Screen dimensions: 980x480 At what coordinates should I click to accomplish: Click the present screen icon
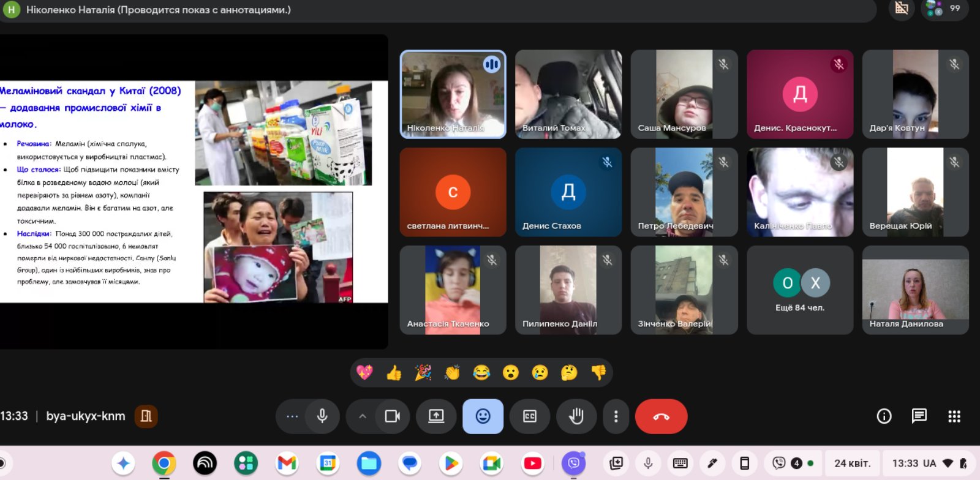(x=436, y=416)
